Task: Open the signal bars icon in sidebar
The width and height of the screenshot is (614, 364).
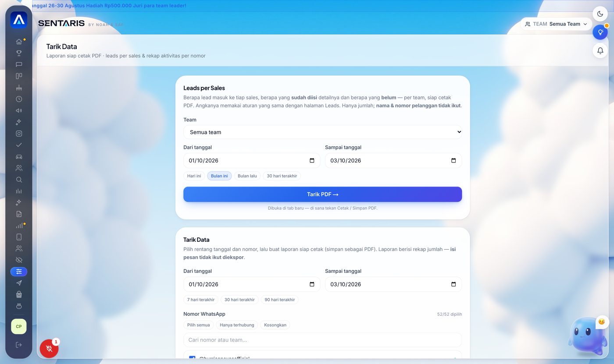Action: [x=19, y=226]
